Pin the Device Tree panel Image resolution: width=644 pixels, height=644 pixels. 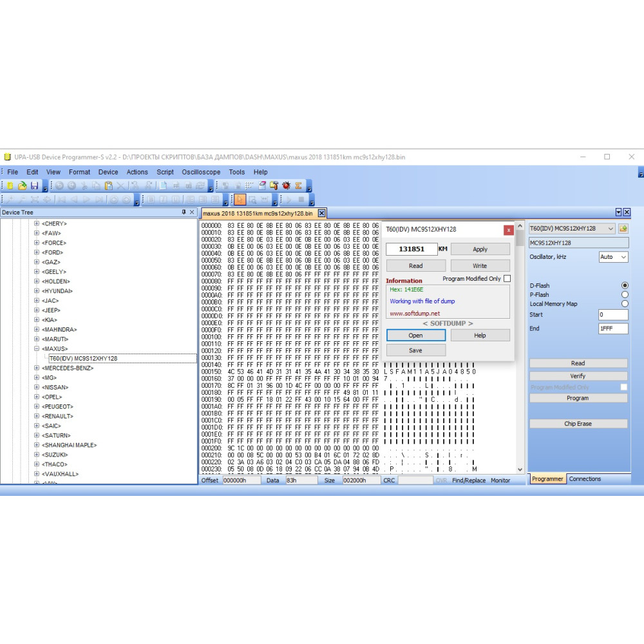click(x=184, y=213)
